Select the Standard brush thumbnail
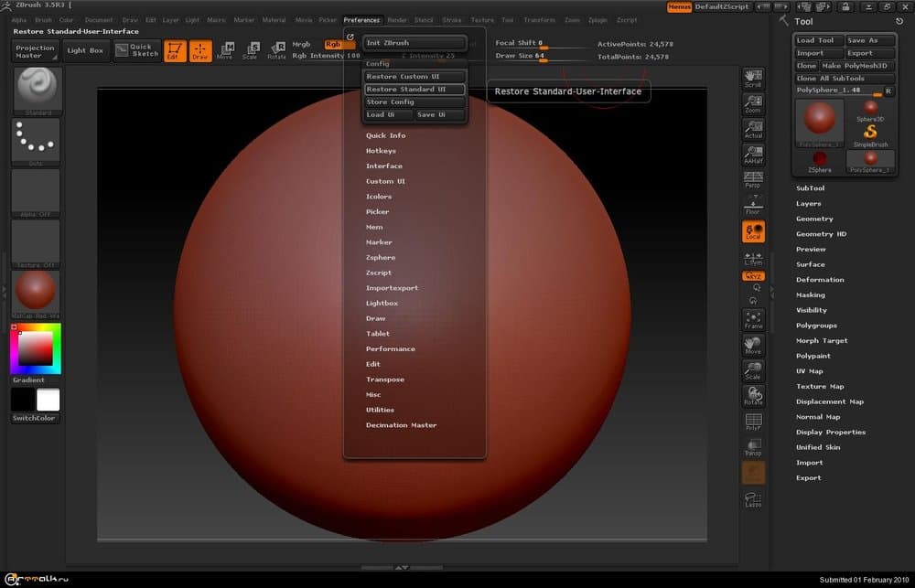Image resolution: width=915 pixels, height=588 pixels. [x=38, y=91]
